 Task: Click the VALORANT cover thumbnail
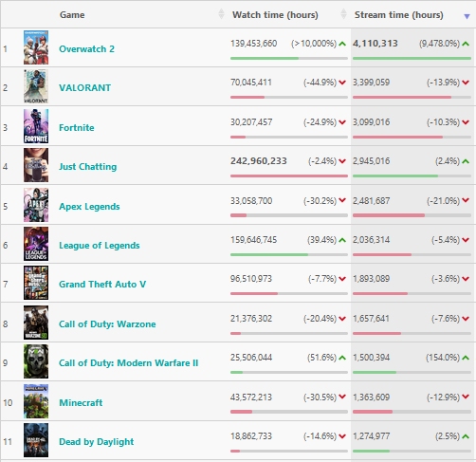[x=36, y=86]
